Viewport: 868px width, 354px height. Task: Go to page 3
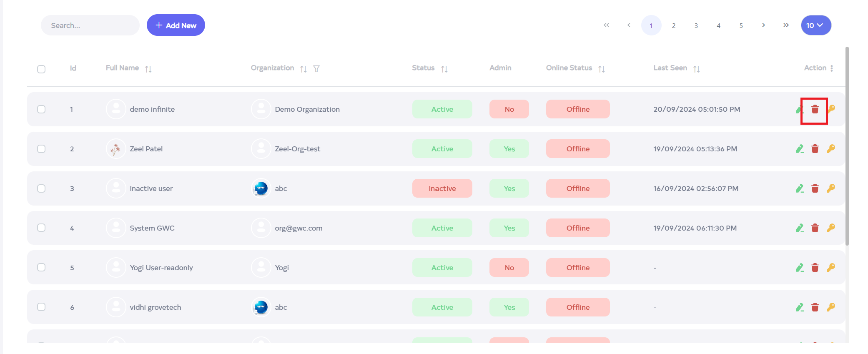point(696,25)
